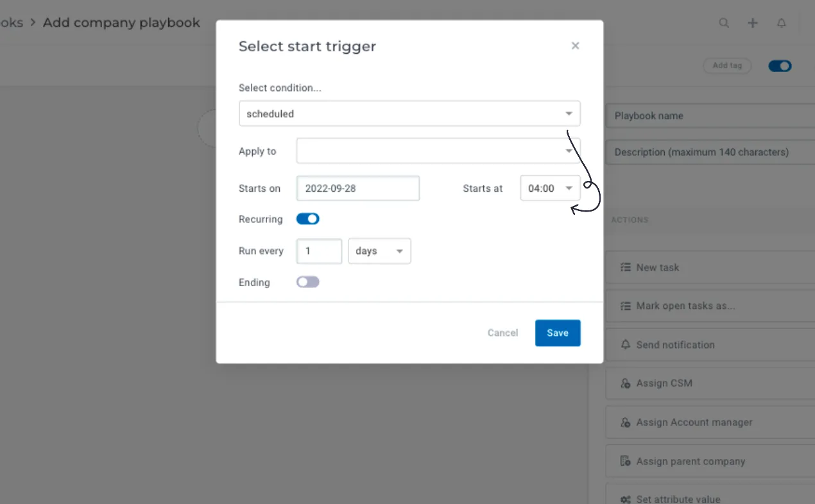Screen dimensions: 815x504
Task: Click the Assign CSM person icon
Action: tap(626, 383)
